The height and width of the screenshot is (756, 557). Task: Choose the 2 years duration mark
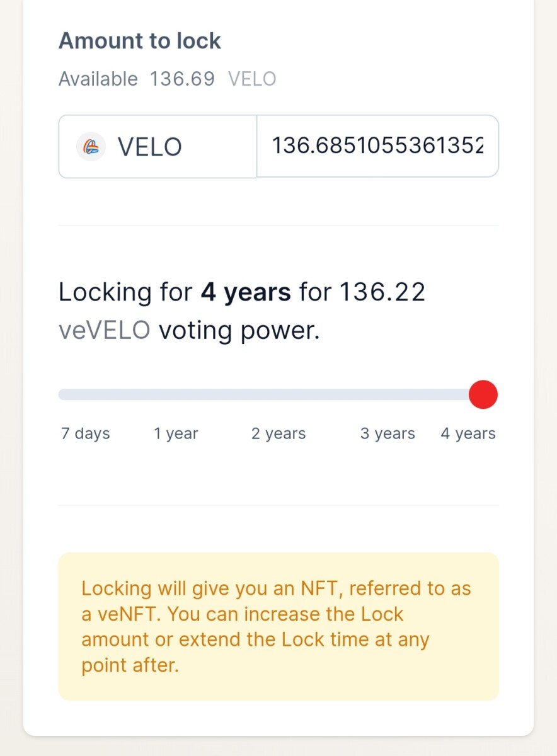point(278,433)
